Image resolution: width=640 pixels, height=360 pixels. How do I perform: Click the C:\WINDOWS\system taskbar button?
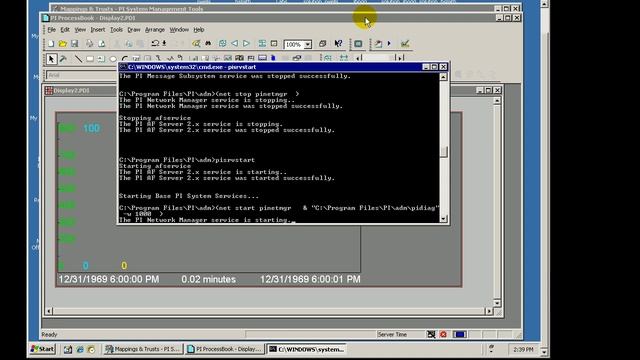307,349
